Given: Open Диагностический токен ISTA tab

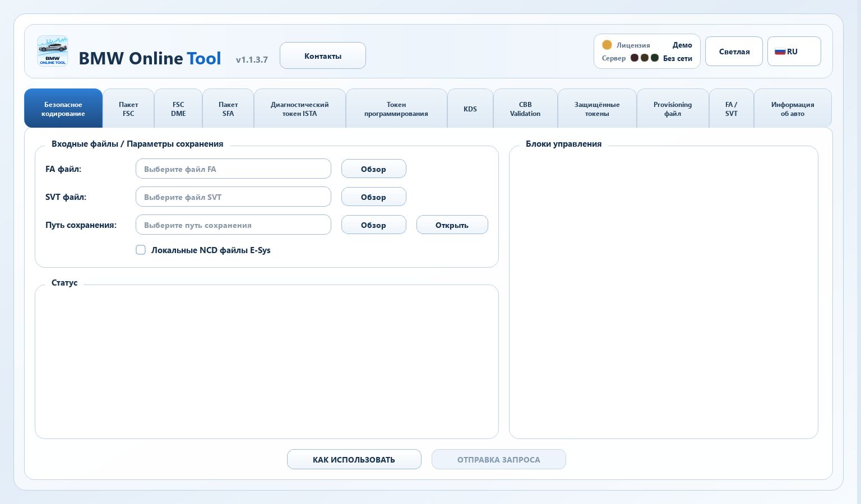Looking at the screenshot, I should pos(300,109).
